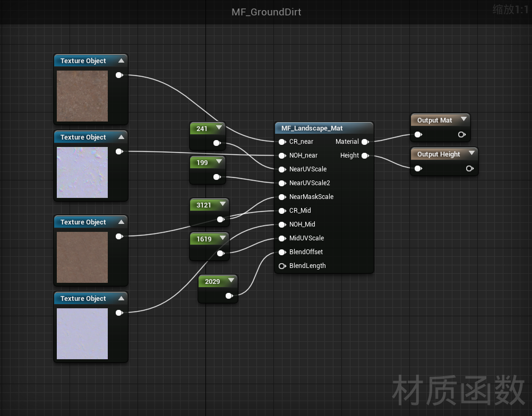Click the Material output pin on MF_Landscape_Mat

[x=365, y=142]
